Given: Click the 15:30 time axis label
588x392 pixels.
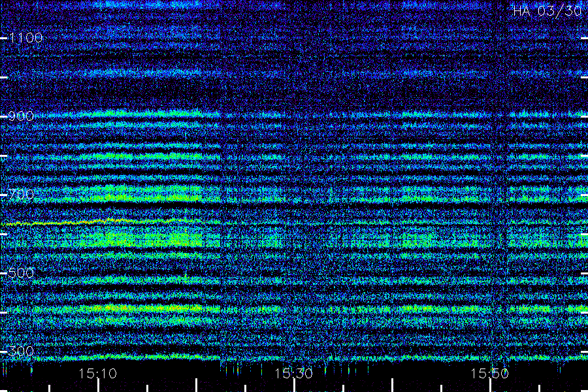Looking at the screenshot, I should click(293, 374).
